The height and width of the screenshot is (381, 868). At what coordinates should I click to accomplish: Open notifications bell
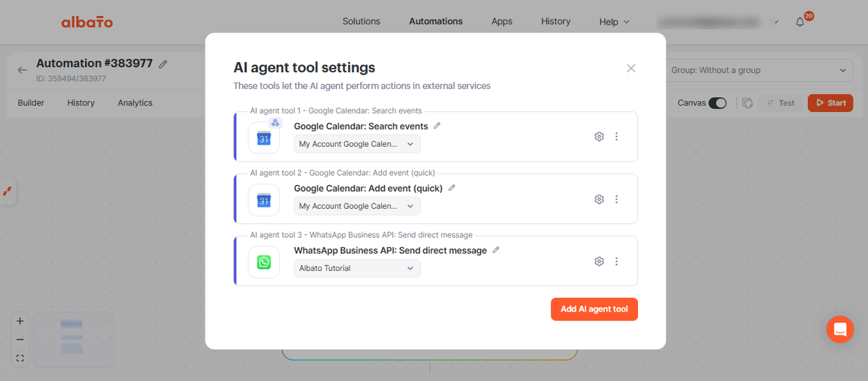(x=800, y=22)
